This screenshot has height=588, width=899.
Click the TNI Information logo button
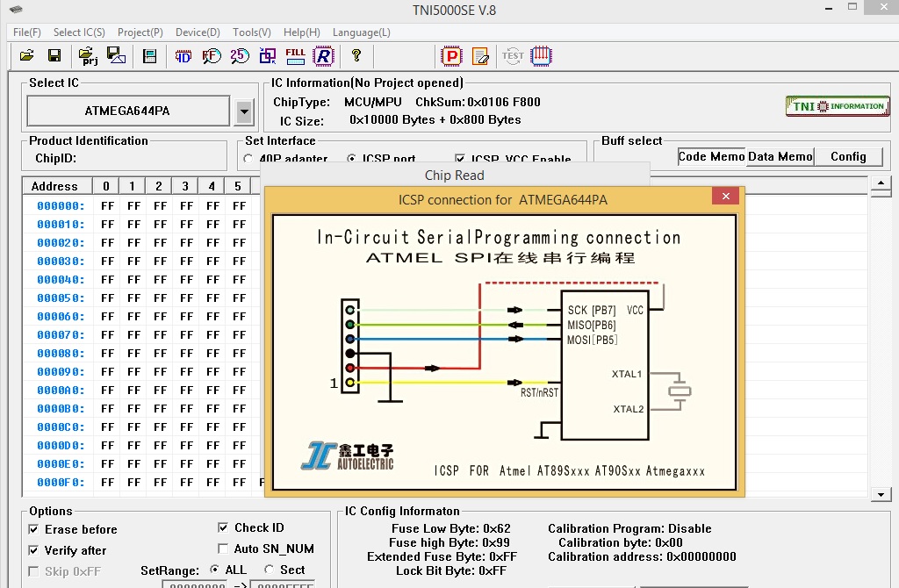[x=838, y=106]
